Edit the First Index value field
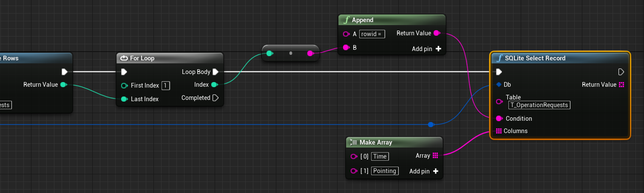Screen dimensions: 644x193 click(165, 85)
